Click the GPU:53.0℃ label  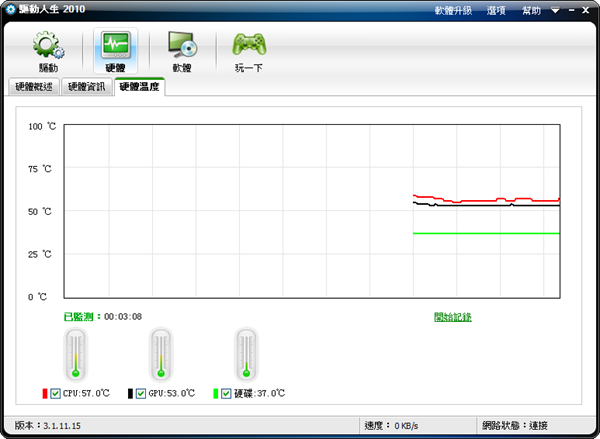tap(172, 393)
